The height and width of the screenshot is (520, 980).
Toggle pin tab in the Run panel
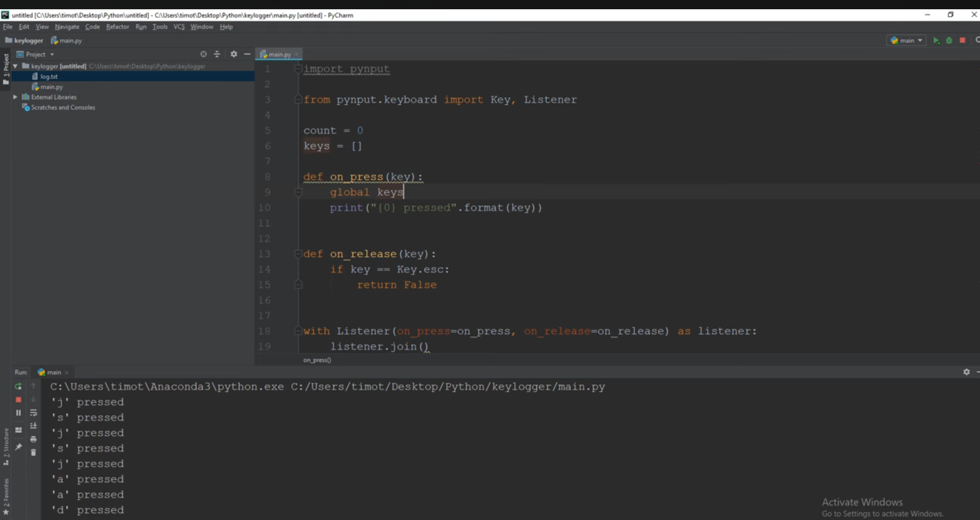19,447
